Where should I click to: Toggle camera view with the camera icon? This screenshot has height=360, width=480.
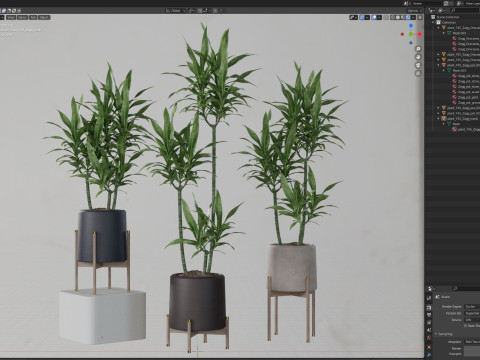(418, 65)
